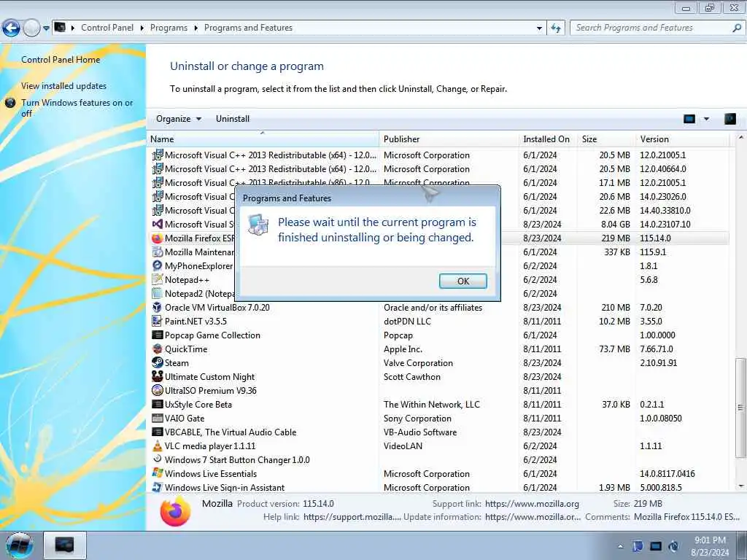
Task: Sort by Publisher column header
Action: [449, 139]
